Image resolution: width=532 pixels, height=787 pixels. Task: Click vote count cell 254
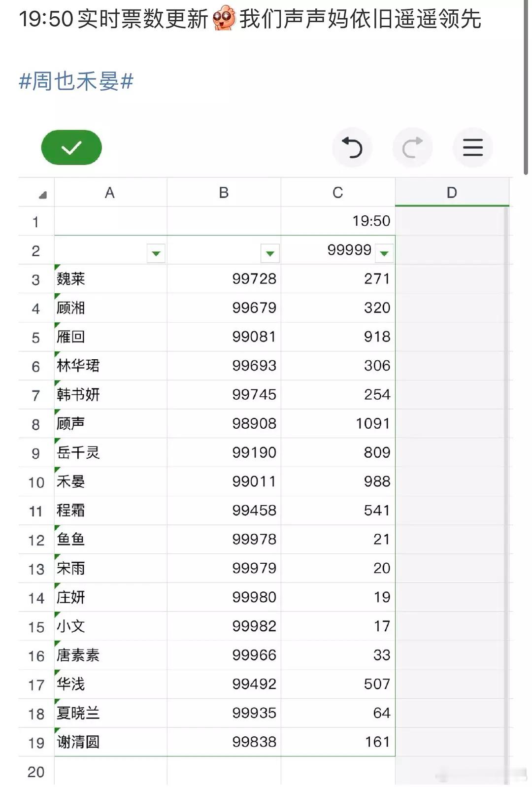pos(338,395)
